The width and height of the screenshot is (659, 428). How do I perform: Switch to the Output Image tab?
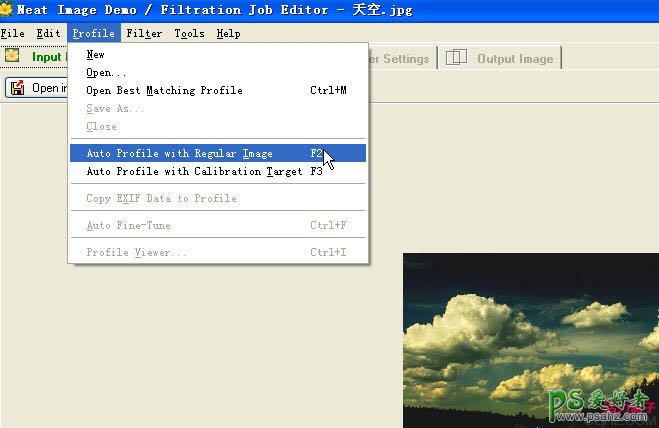coord(514,59)
